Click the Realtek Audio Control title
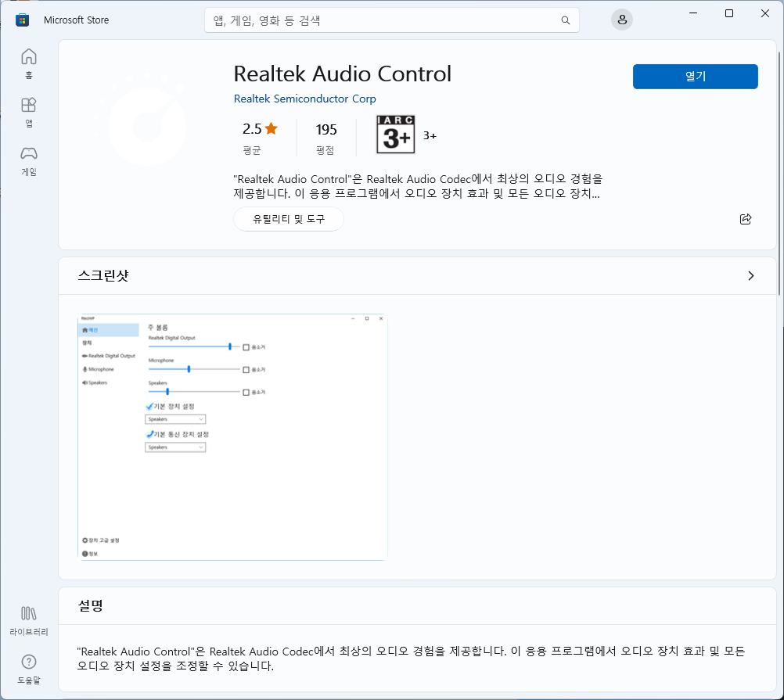Image resolution: width=784 pixels, height=700 pixels. [x=343, y=74]
